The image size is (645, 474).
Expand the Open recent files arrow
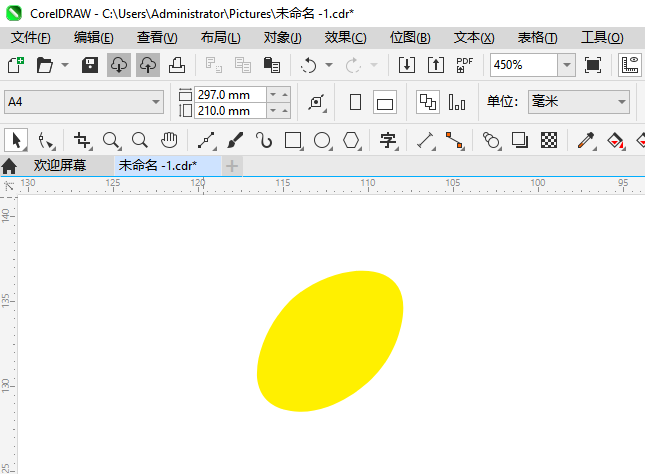(x=65, y=65)
